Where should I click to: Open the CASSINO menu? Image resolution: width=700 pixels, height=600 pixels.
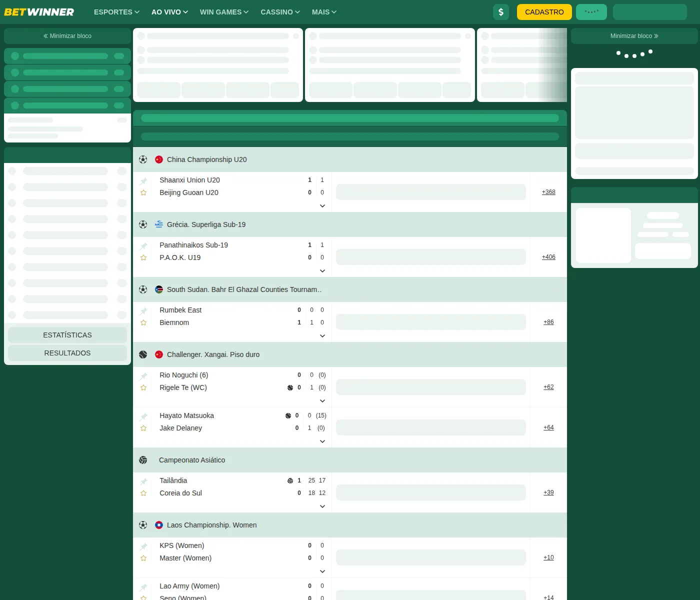click(280, 12)
